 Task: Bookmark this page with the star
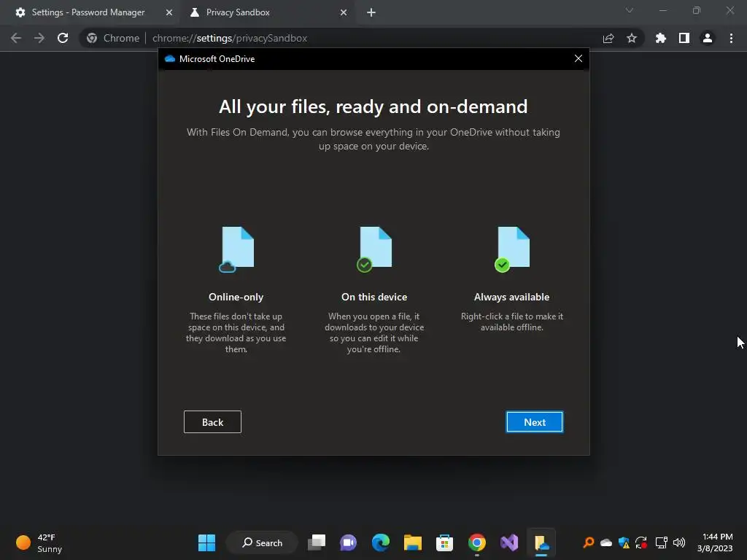(x=632, y=38)
